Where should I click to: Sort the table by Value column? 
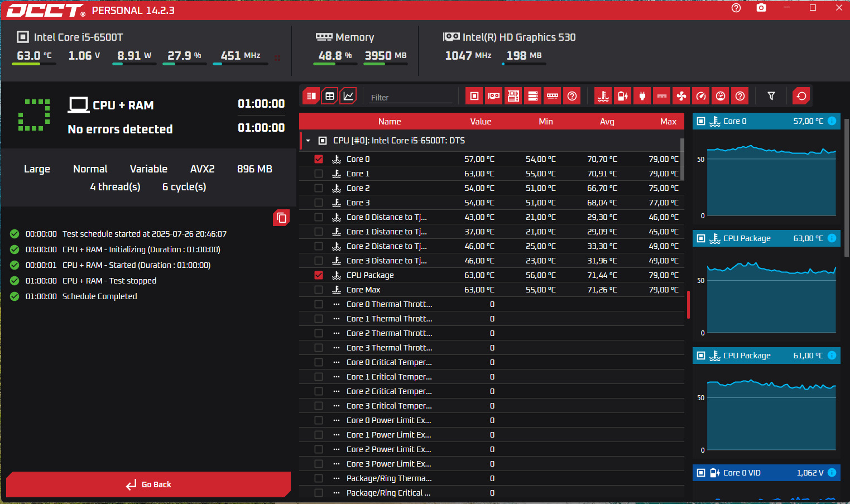click(481, 121)
